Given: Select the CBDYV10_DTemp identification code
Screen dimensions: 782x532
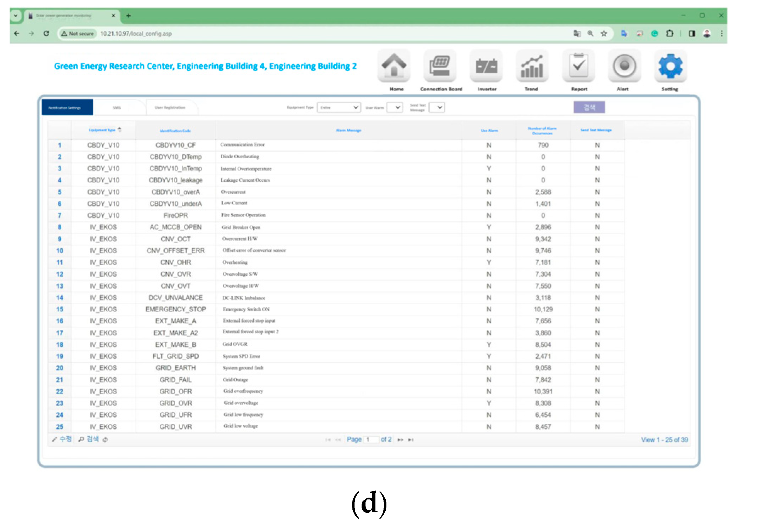Looking at the screenshot, I should 176,157.
